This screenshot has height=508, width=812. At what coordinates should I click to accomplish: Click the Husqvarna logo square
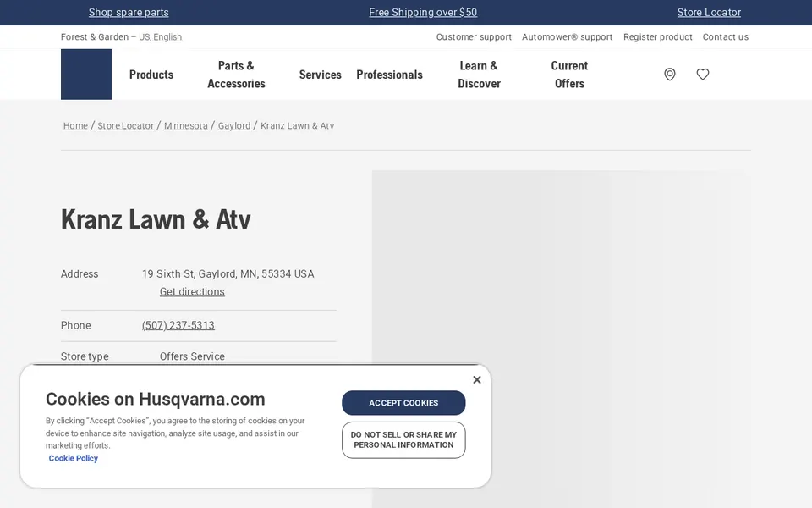(86, 75)
